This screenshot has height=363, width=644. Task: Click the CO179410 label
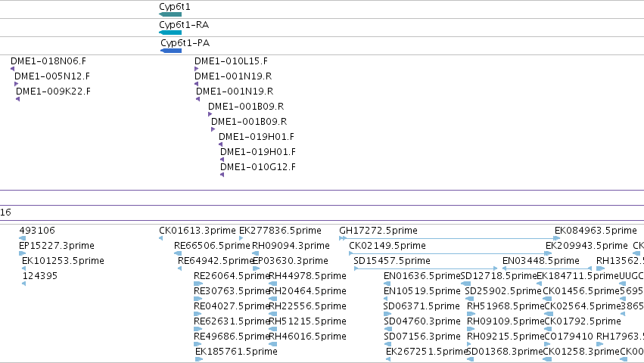click(568, 337)
